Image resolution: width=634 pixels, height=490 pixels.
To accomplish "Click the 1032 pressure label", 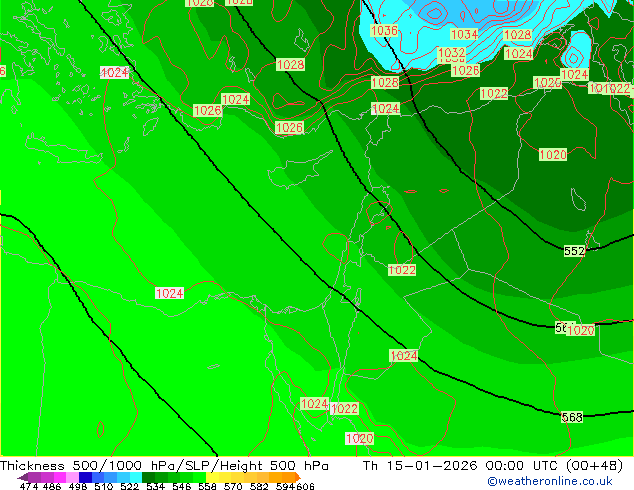I will [452, 53].
